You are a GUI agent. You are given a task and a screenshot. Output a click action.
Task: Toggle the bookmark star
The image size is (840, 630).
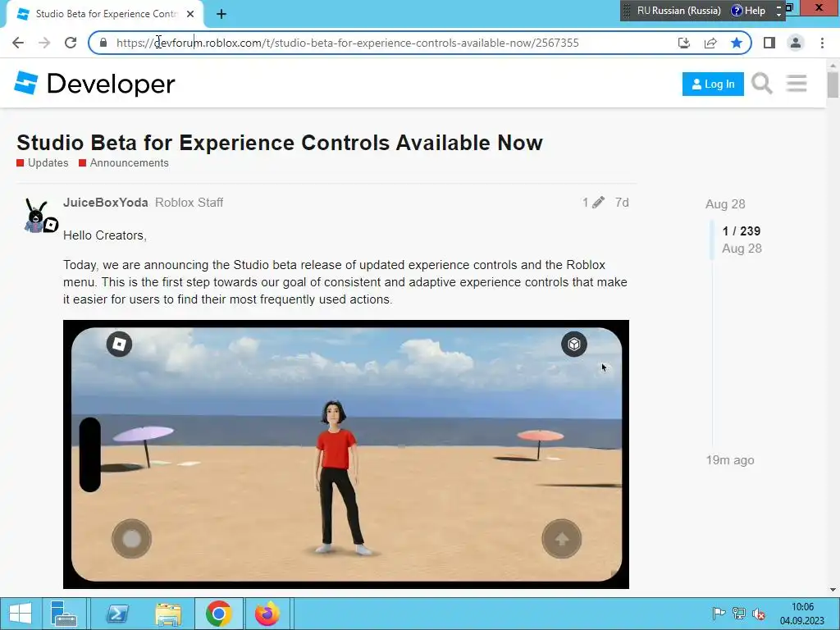tap(737, 43)
